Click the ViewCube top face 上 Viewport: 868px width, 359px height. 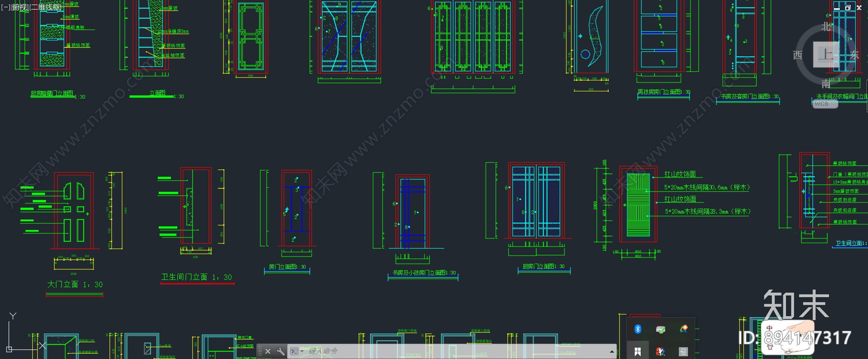(826, 55)
